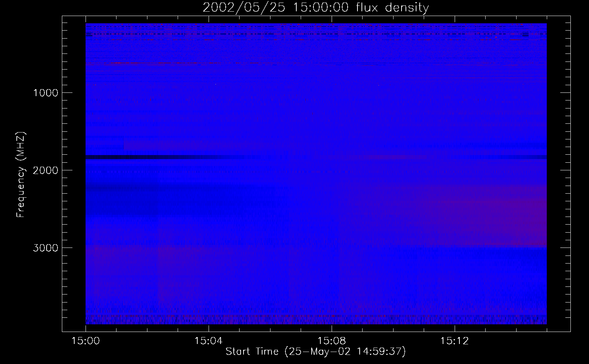Click the dark horizontal band near 1800 MHz

point(316,157)
